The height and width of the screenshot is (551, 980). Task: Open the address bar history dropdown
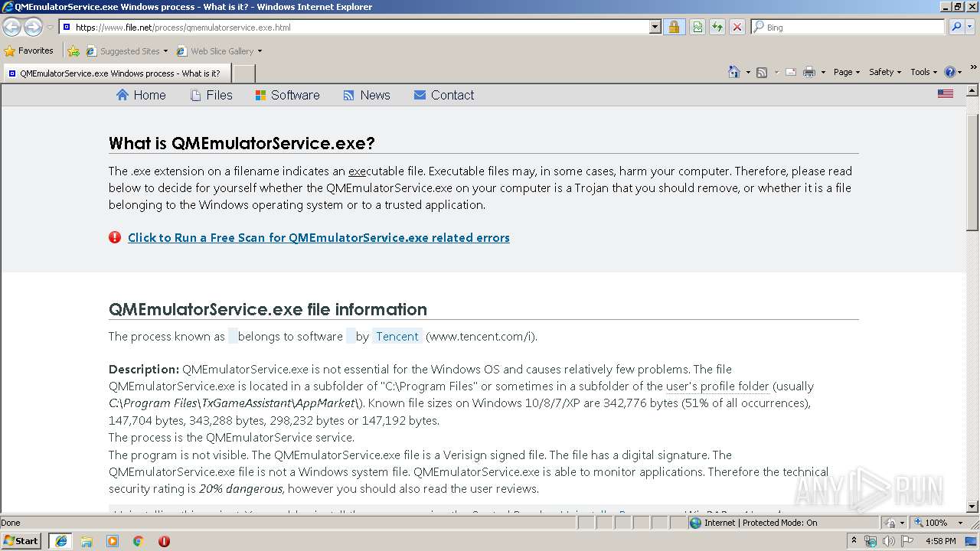(x=655, y=27)
